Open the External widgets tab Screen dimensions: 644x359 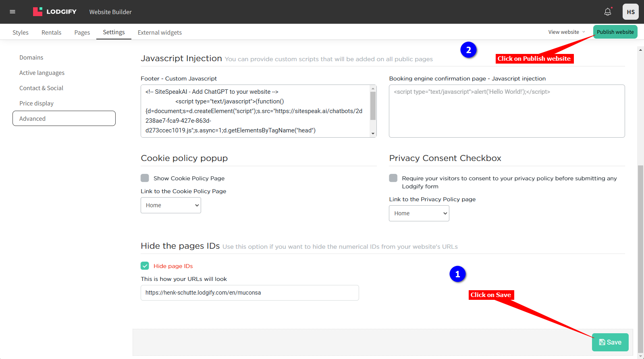(160, 32)
